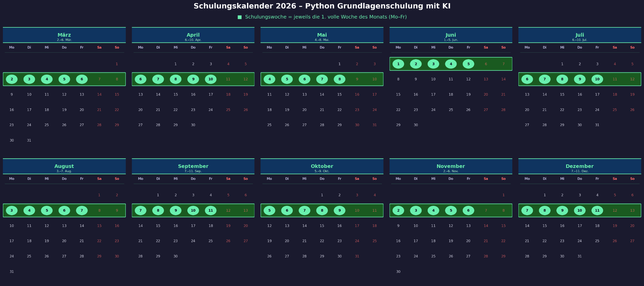Choose highlighted day 4 in Mai

pos(270,79)
